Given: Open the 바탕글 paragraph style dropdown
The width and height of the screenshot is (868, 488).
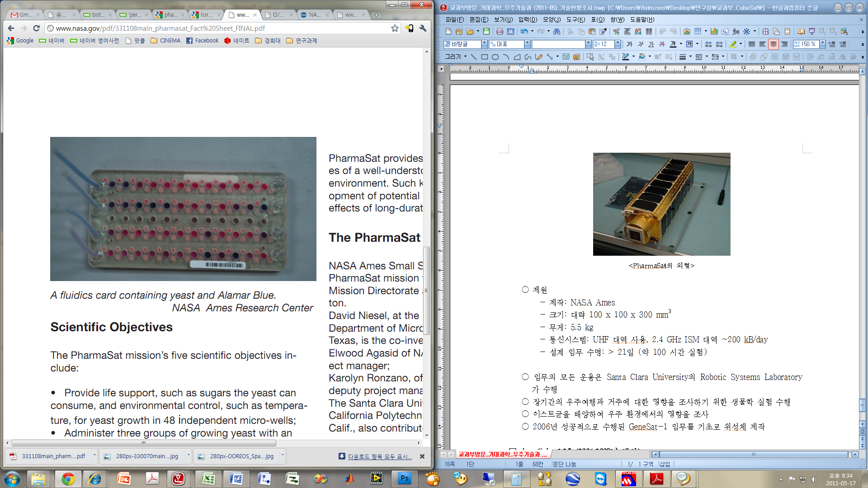Looking at the screenshot, I should point(484,44).
